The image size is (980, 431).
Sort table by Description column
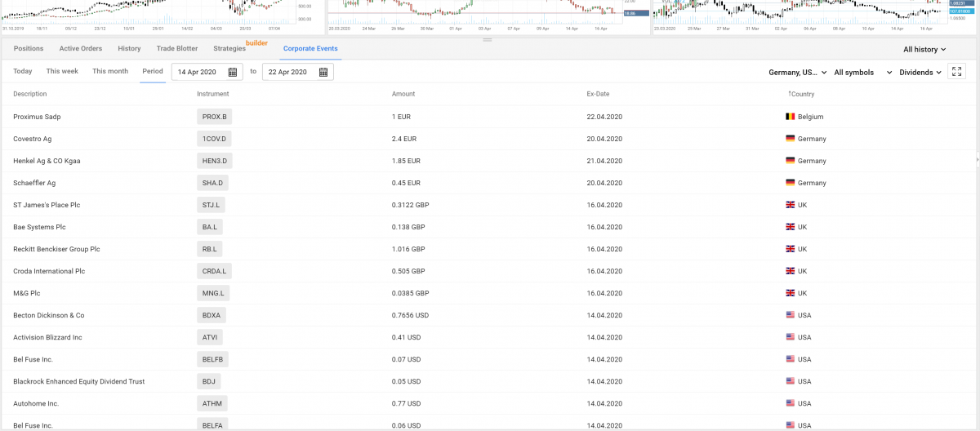pos(30,95)
